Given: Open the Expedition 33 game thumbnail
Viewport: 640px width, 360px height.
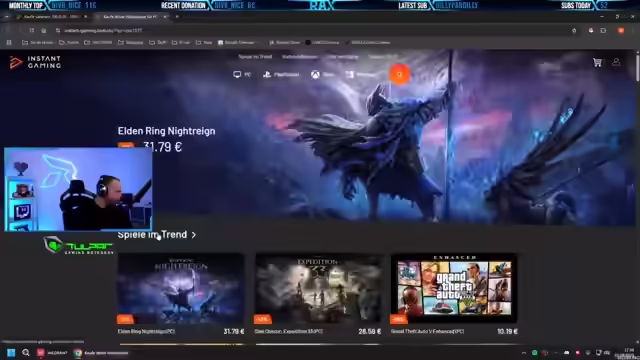Looking at the screenshot, I should [319, 289].
